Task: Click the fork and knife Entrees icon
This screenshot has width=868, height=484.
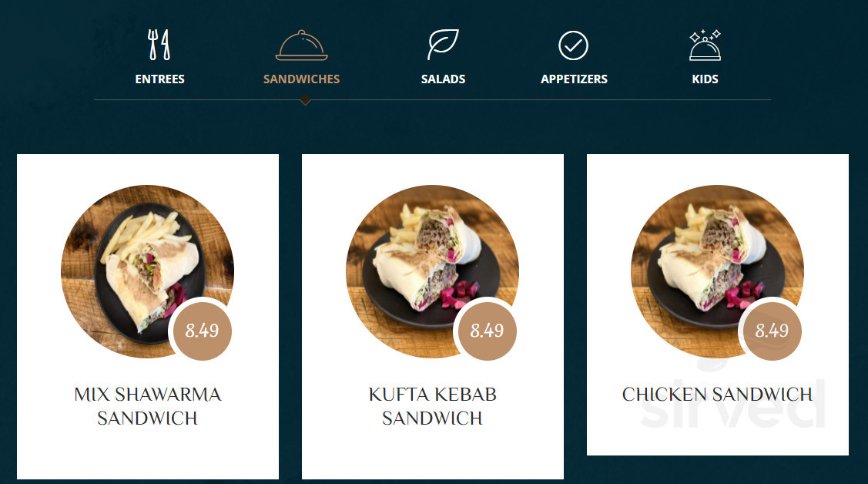Action: 159,45
